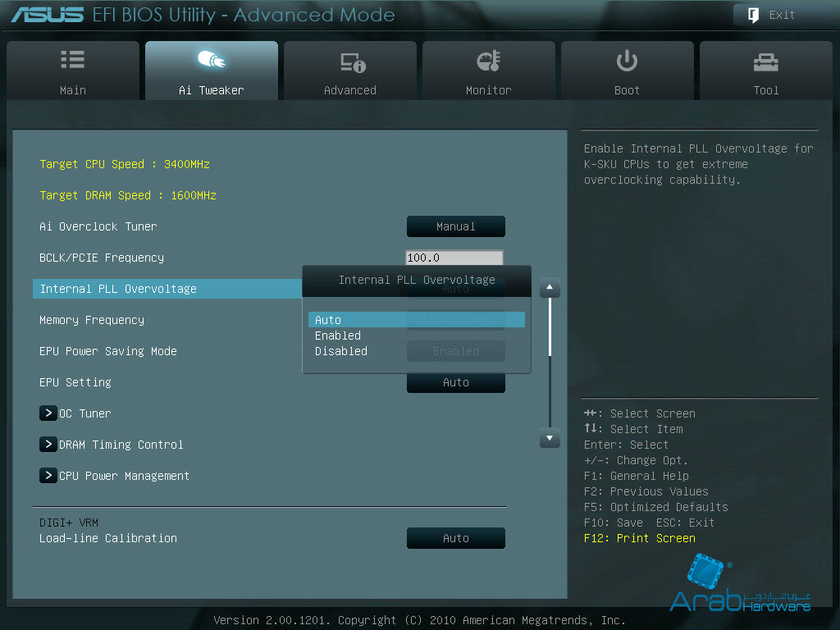This screenshot has width=840, height=630.
Task: Click the Exit door icon
Action: (x=753, y=15)
